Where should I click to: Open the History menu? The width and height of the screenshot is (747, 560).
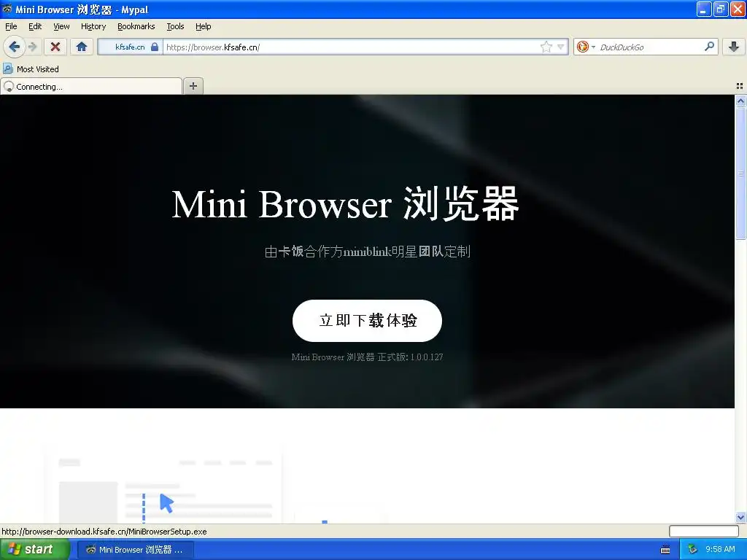pos(93,26)
